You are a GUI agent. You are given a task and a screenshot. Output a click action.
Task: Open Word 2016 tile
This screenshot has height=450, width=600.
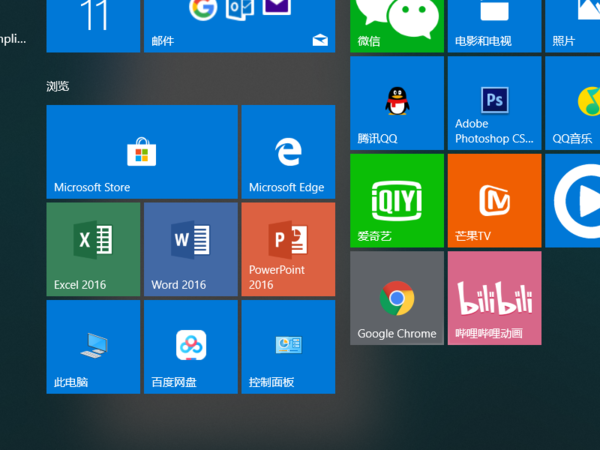tap(191, 249)
